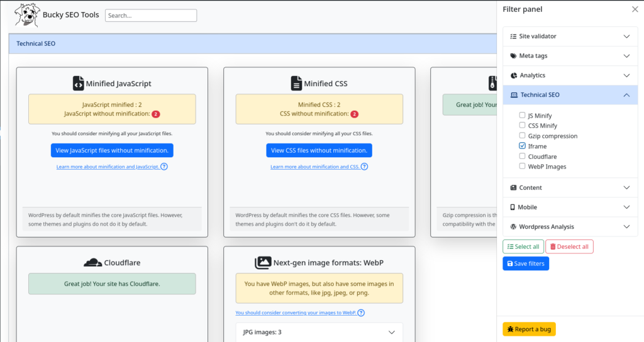
Task: Click View CSS files without minification button
Action: 319,150
